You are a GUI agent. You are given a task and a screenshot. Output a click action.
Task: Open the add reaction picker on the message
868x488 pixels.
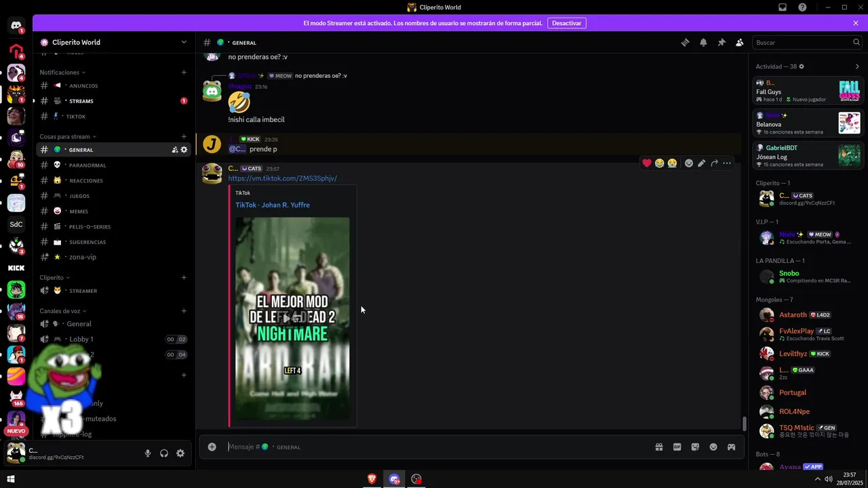coord(689,163)
